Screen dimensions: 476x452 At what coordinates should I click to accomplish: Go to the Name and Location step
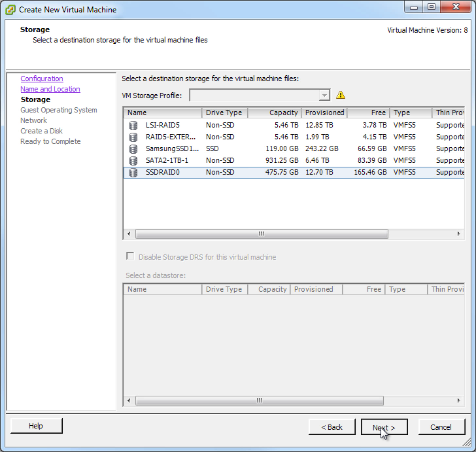pyautogui.click(x=50, y=89)
